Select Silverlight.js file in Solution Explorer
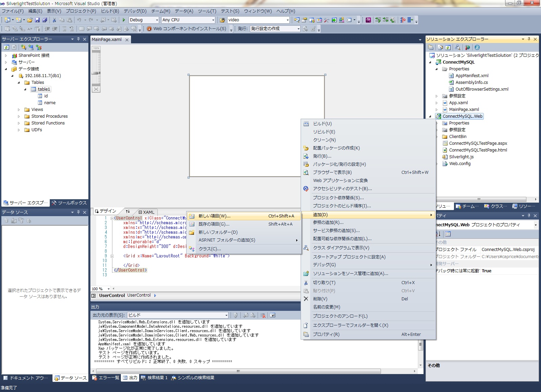This screenshot has height=392, width=541. tap(461, 157)
